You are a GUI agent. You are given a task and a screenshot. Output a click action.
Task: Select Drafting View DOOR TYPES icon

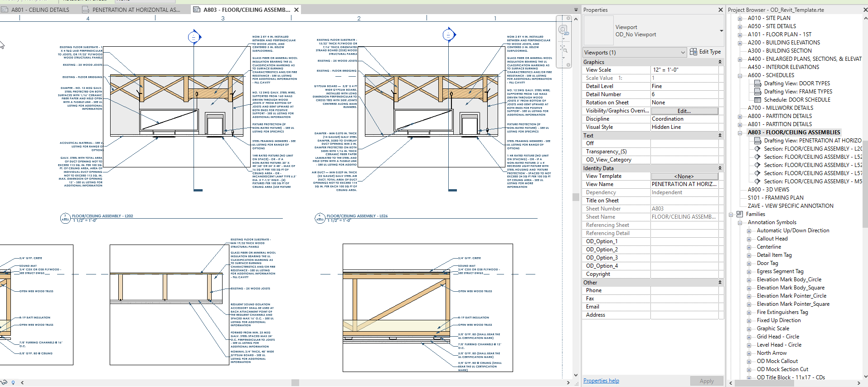[757, 83]
